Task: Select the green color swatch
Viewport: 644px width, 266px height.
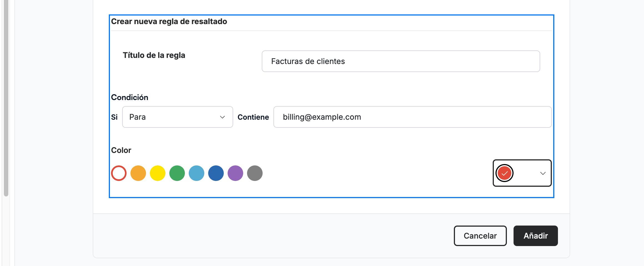Action: coord(177,173)
